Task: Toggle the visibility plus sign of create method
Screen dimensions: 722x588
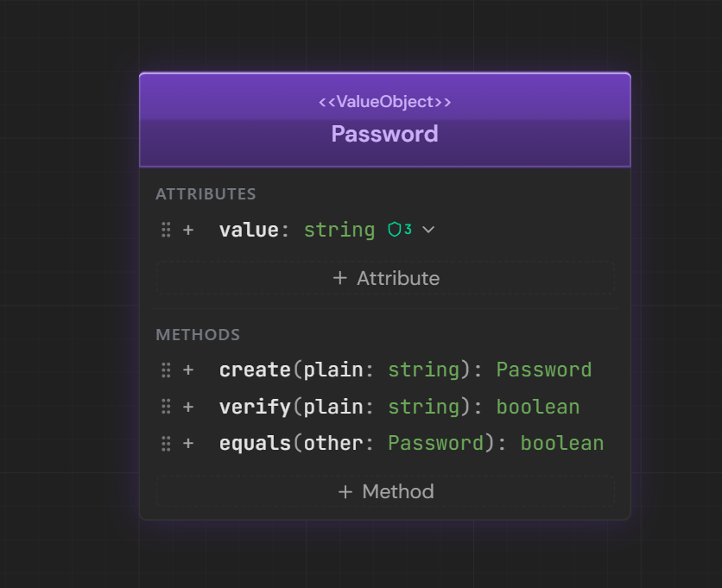Action: (x=188, y=370)
